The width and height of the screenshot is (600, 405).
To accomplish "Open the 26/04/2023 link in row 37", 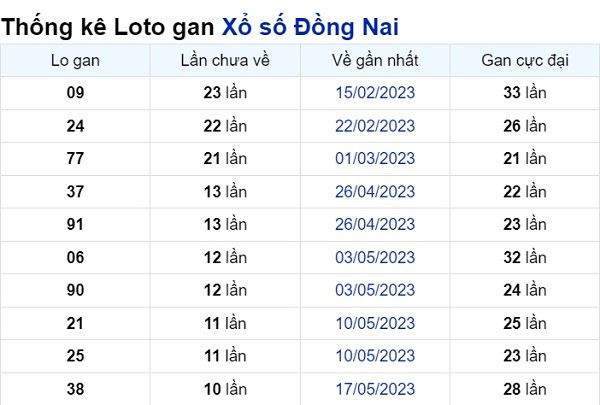I will click(375, 192).
